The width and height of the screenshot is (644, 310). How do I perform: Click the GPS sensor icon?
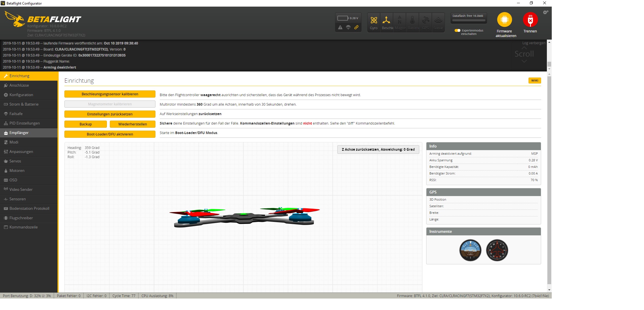click(425, 20)
